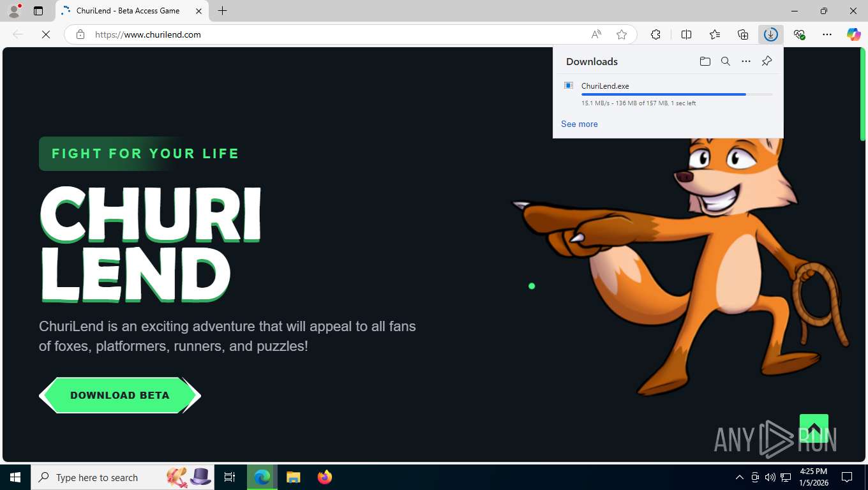Click the DOWNLOAD BETA button
Viewport: 868px width, 490px height.
tap(120, 396)
